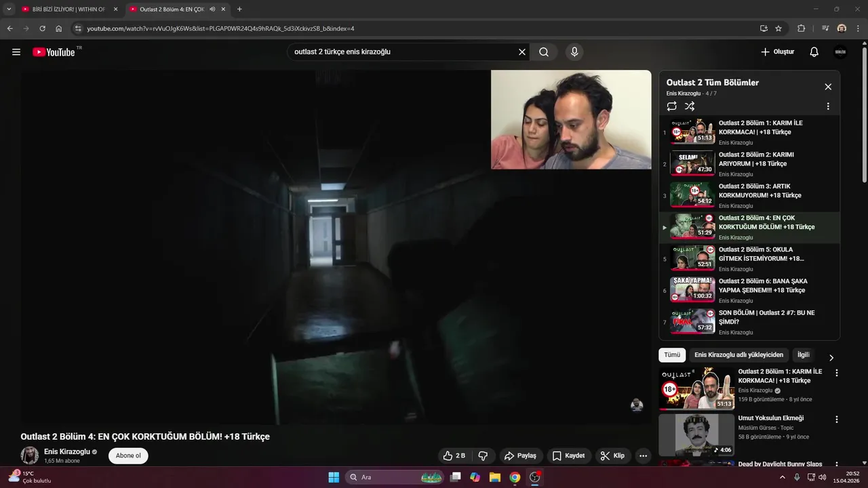Click into YouTube search field

coord(403,52)
